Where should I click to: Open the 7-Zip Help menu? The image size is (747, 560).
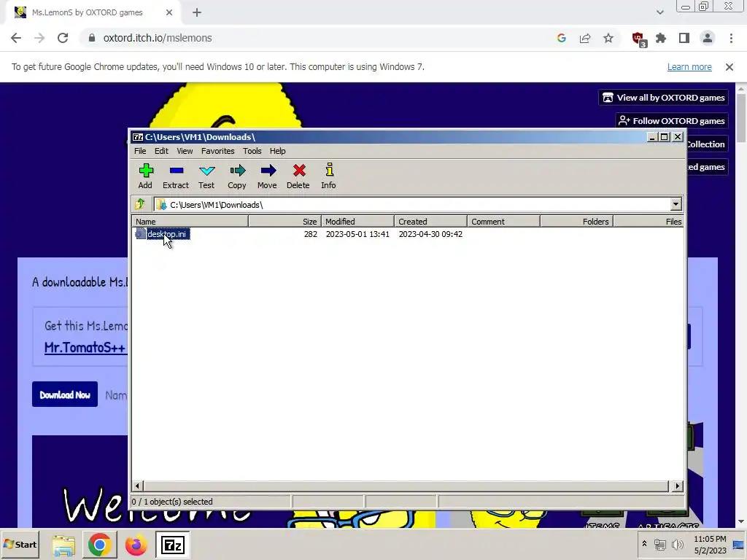pos(277,151)
